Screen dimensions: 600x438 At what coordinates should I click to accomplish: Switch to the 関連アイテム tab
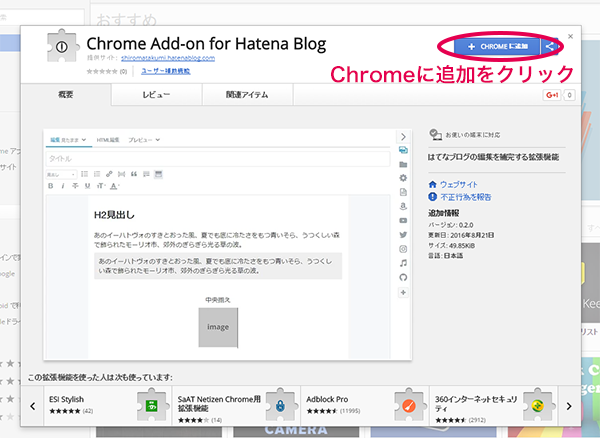pyautogui.click(x=247, y=94)
